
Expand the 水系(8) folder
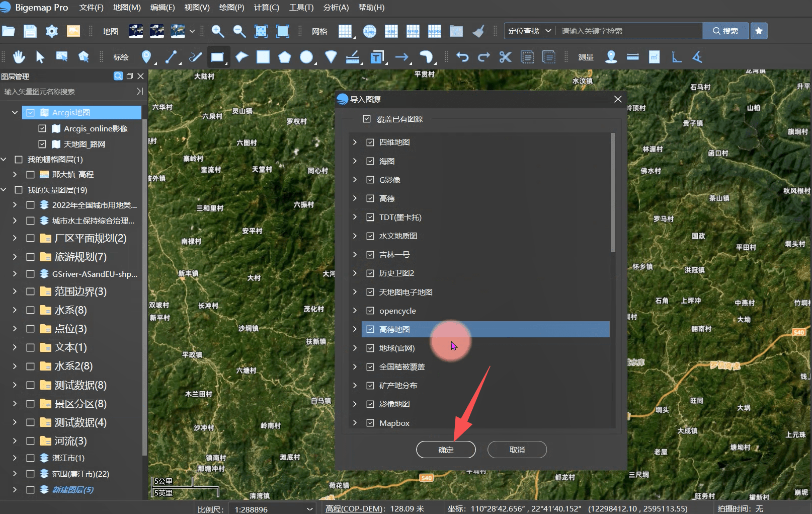click(15, 310)
